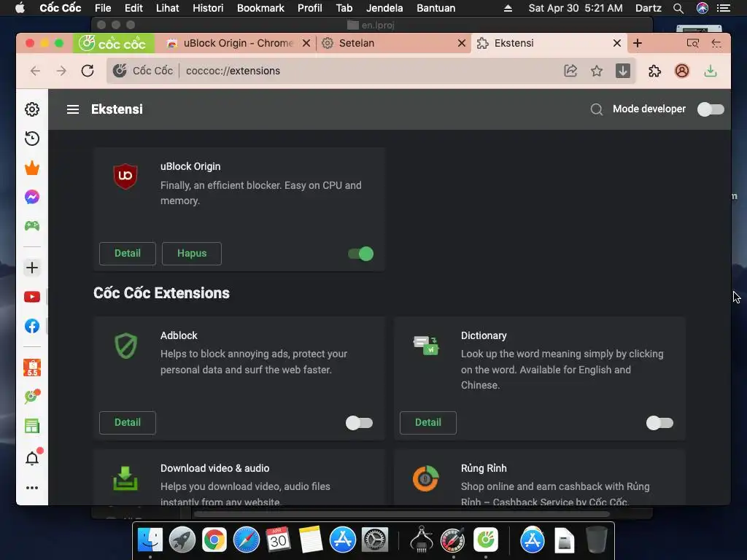Open the three-dots more menu in sidebar

(32, 488)
